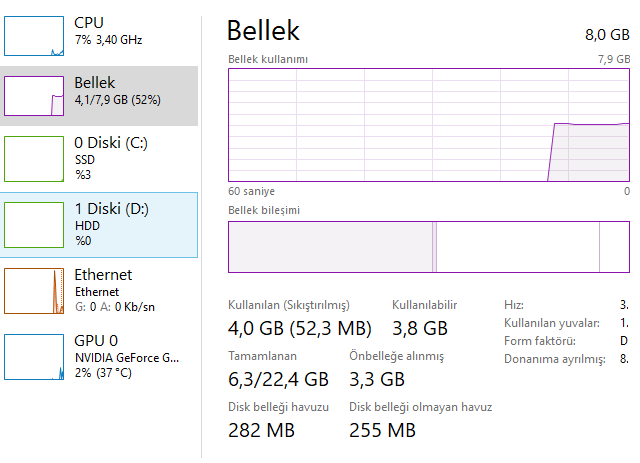The height and width of the screenshot is (463, 640).
Task: Select the GPU 0 NVIDIA GeForce entry
Action: [x=99, y=357]
